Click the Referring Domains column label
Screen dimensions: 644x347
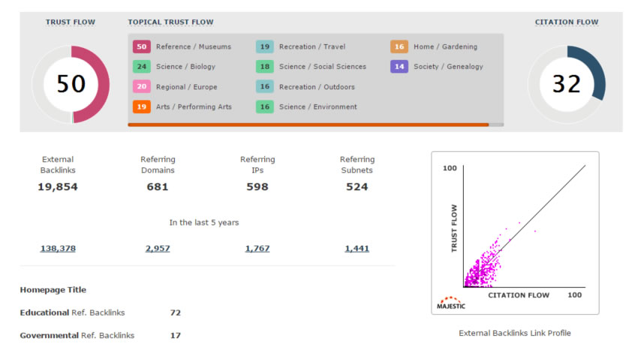[x=158, y=164]
